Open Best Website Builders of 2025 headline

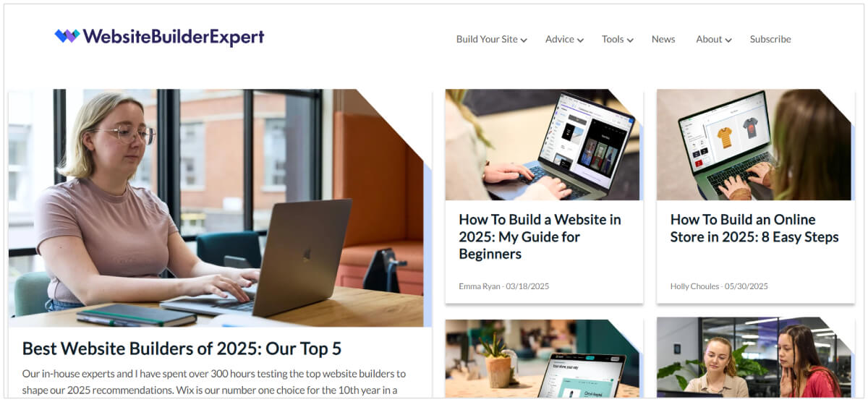[182, 348]
